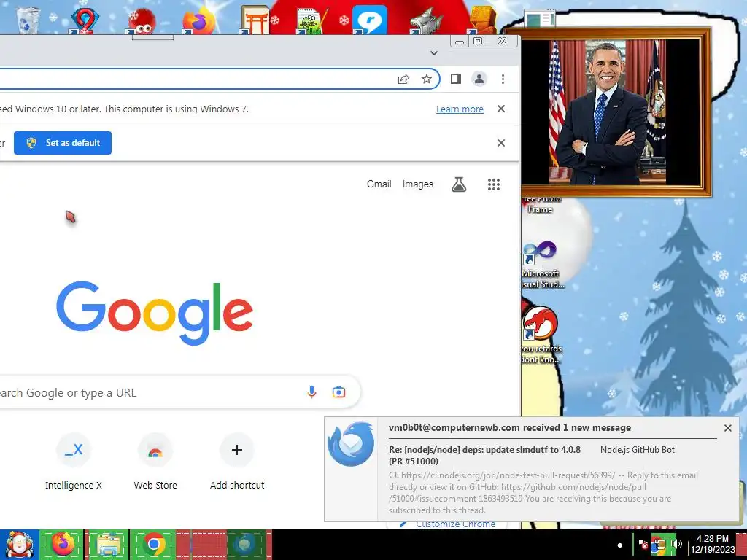Follow the Learn more link in Windows warning
This screenshot has width=747, height=560.
460,109
